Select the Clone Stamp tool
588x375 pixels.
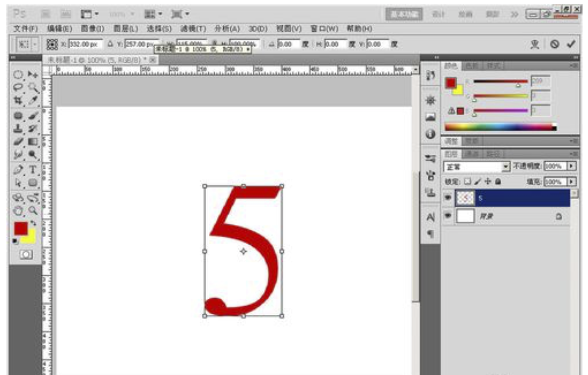pyautogui.click(x=18, y=129)
